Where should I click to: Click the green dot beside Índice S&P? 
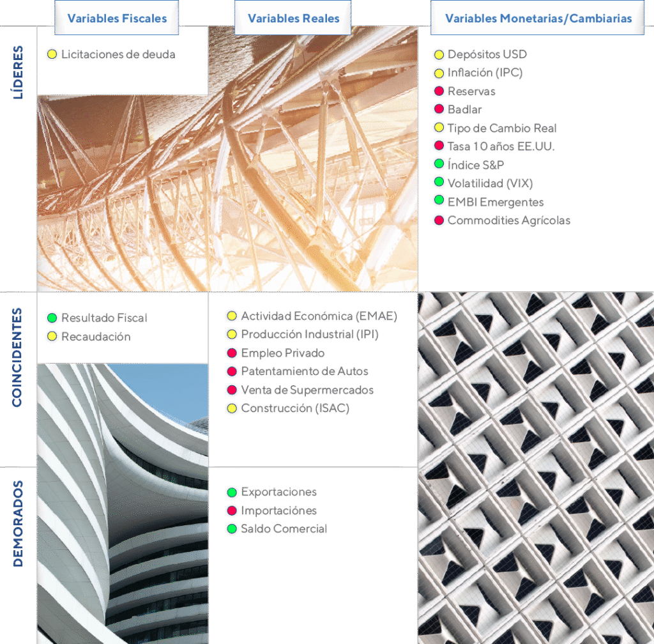(439, 165)
